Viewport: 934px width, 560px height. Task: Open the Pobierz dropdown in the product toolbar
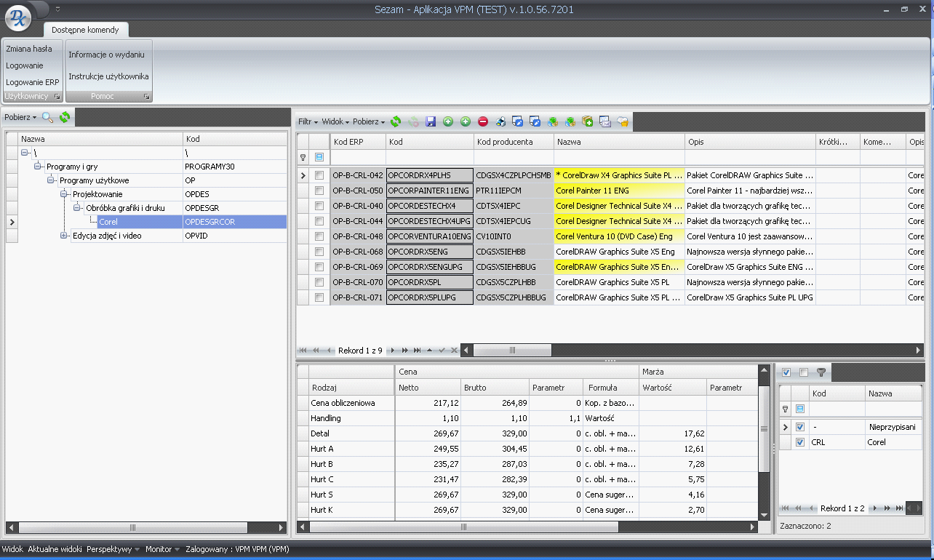[369, 122]
